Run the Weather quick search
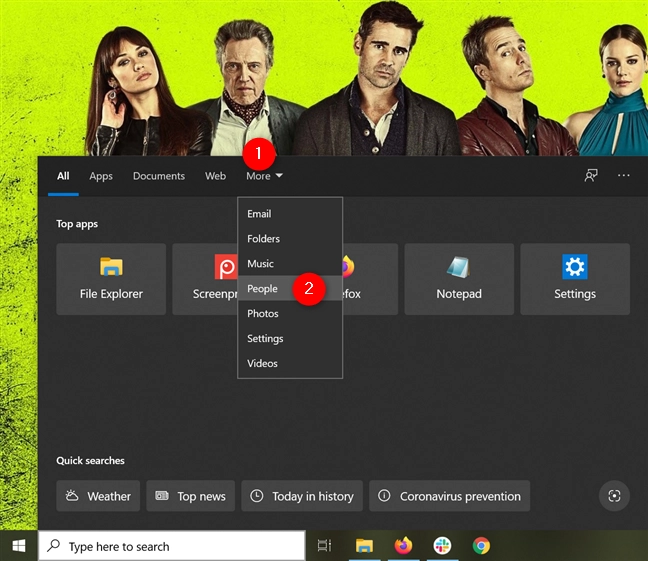The width and height of the screenshot is (648, 561). 98,496
